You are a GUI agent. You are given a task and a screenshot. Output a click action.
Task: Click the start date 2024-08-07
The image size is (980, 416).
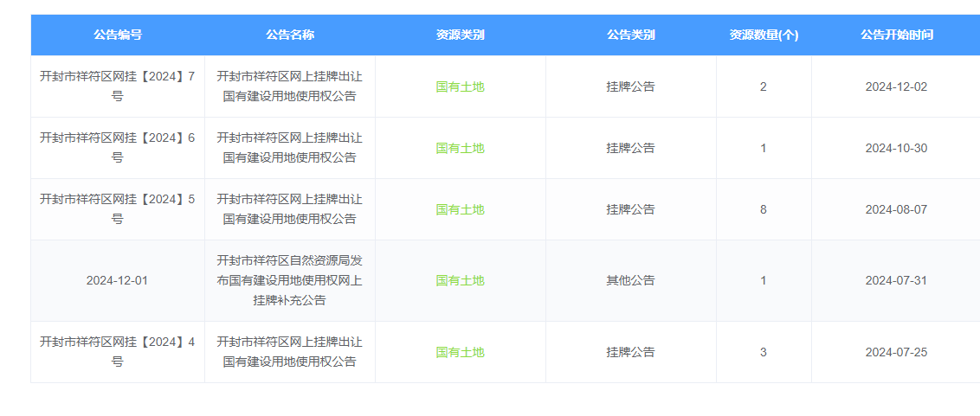click(896, 209)
